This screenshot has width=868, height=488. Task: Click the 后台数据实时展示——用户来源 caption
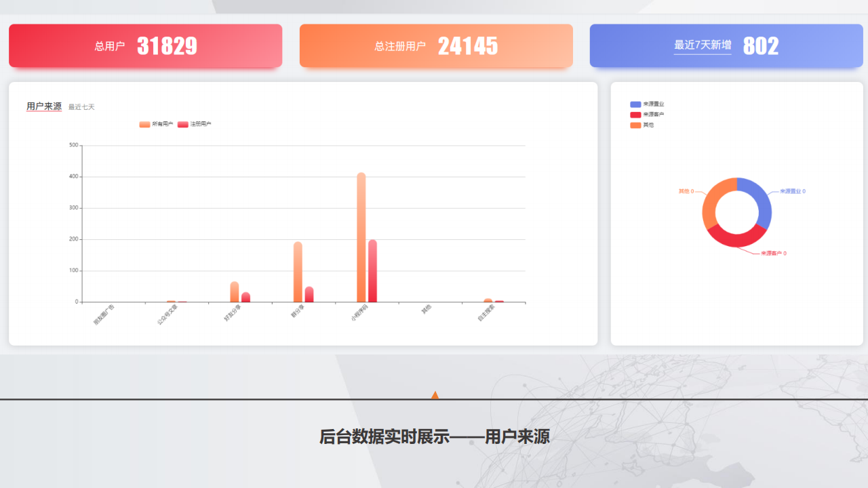(x=435, y=437)
